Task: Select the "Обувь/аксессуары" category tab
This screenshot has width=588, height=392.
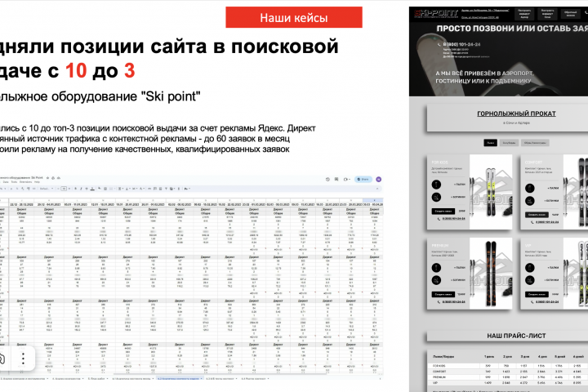Action: (x=535, y=143)
